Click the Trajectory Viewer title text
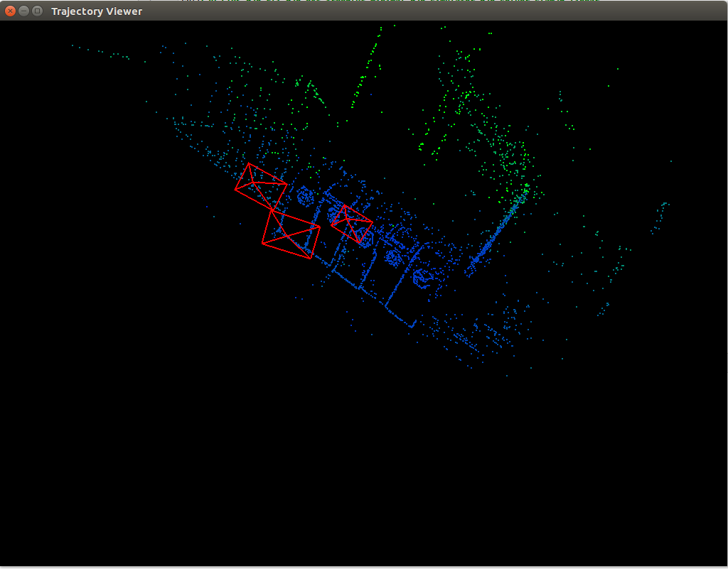Image resolution: width=728 pixels, height=569 pixels. [x=97, y=11]
